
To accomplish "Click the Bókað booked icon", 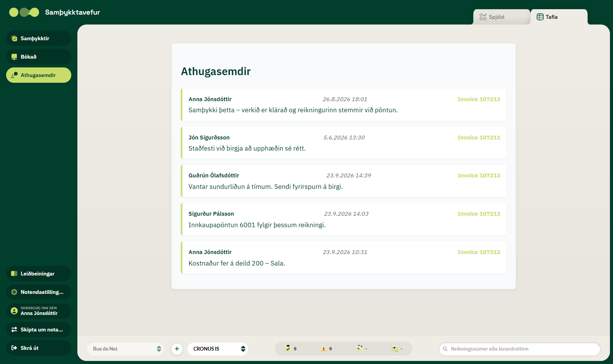I will tap(14, 57).
